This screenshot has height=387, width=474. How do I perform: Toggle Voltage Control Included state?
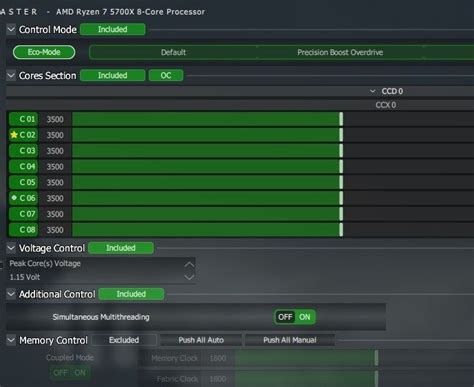point(121,248)
